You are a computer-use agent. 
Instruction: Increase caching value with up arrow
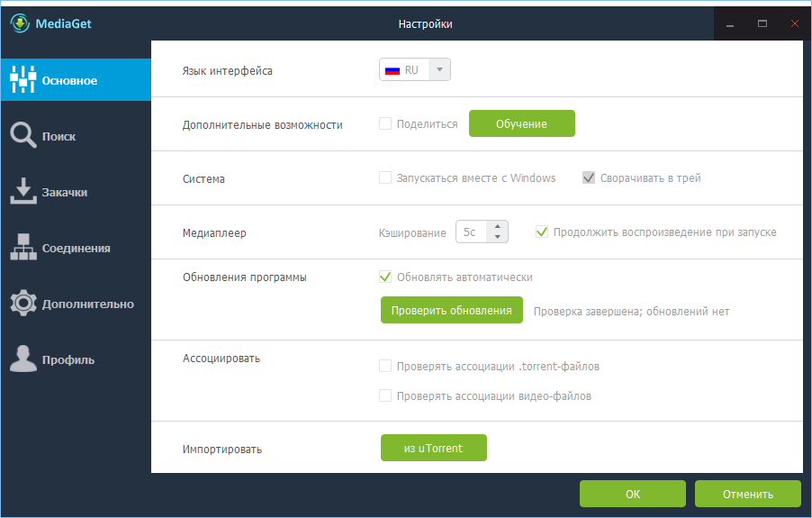click(497, 226)
